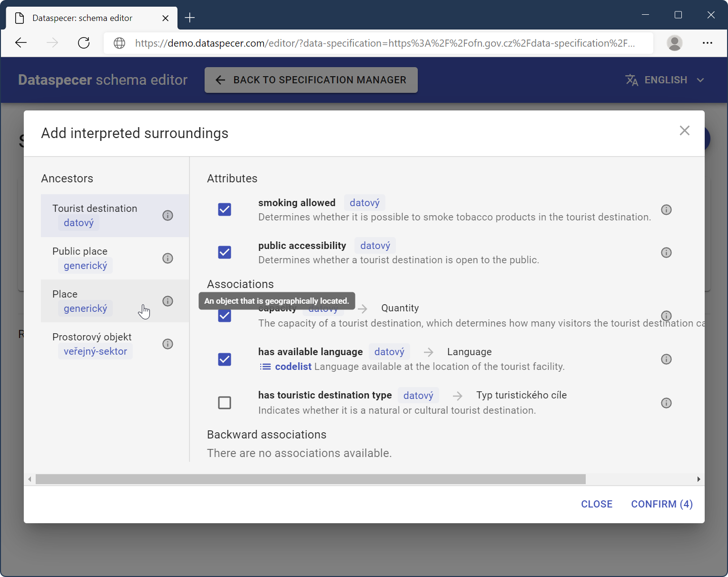
Task: Toggle public accessibility checkbox
Action: pos(225,253)
